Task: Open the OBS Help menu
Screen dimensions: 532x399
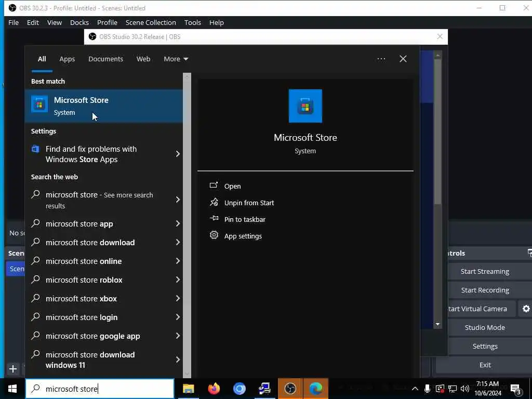Action: [217, 22]
